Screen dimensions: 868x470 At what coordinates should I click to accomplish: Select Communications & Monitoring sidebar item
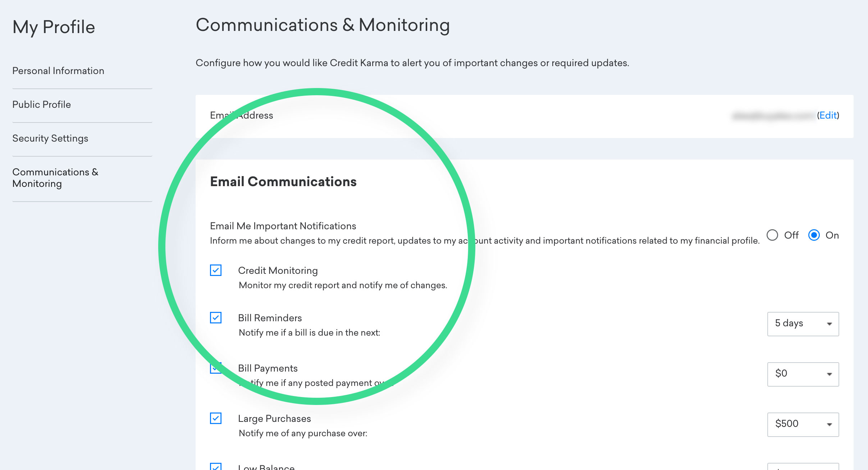(x=55, y=178)
